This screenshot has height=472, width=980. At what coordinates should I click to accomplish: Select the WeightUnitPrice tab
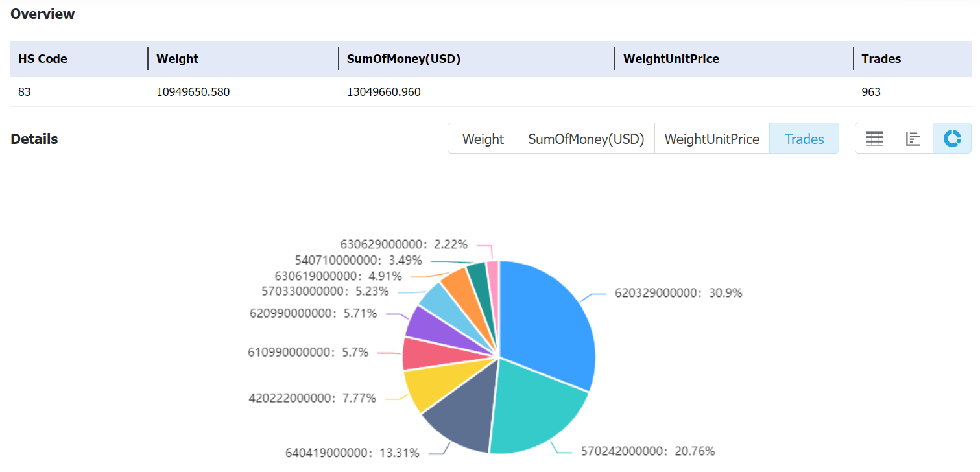pos(712,139)
